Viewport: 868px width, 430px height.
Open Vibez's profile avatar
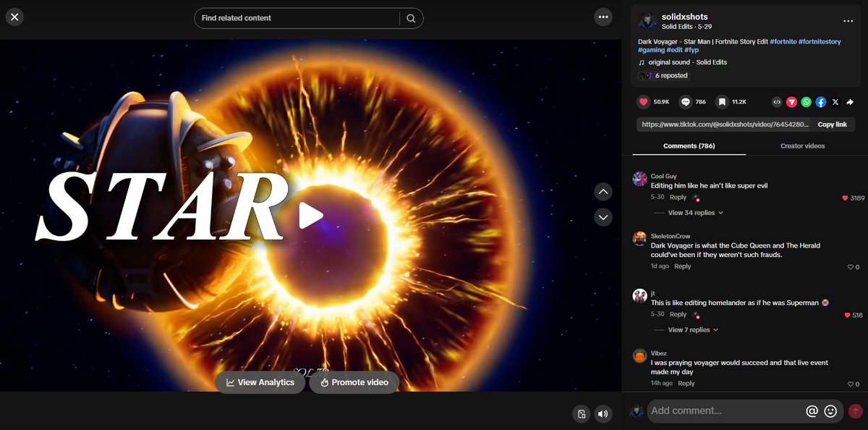(x=639, y=356)
